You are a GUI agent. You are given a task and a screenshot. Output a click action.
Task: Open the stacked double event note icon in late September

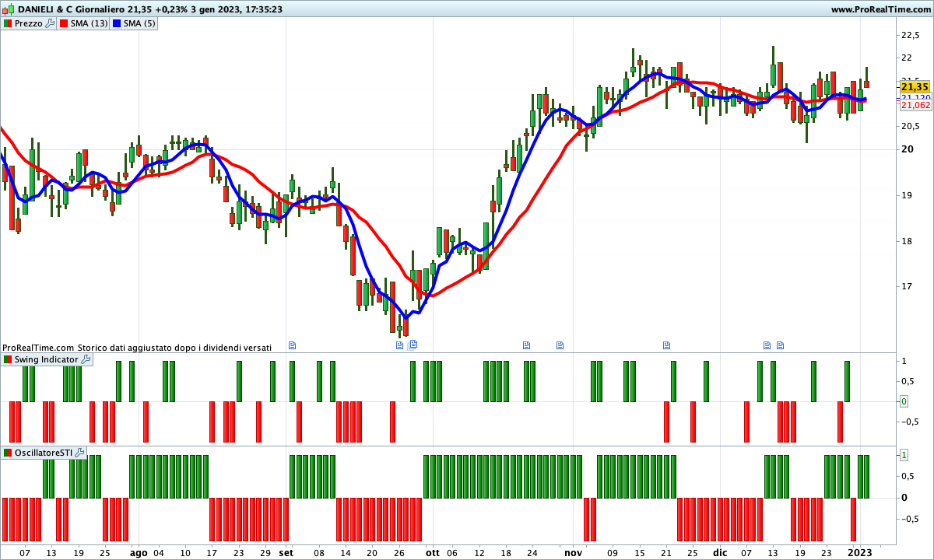[x=413, y=344]
